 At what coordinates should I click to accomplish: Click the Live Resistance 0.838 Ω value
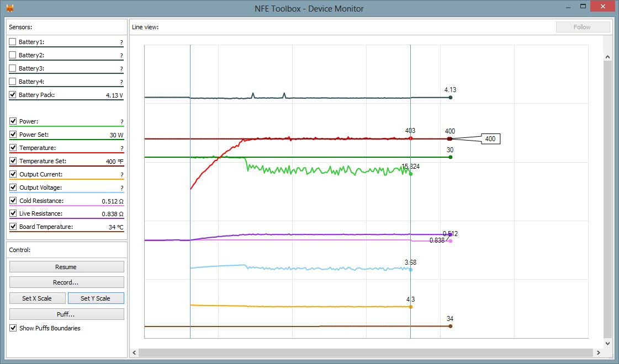pos(113,214)
